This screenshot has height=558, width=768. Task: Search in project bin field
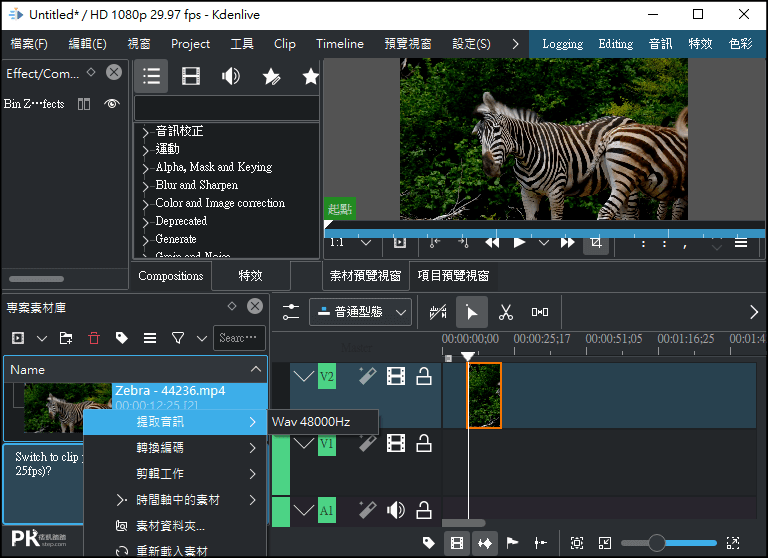click(240, 338)
